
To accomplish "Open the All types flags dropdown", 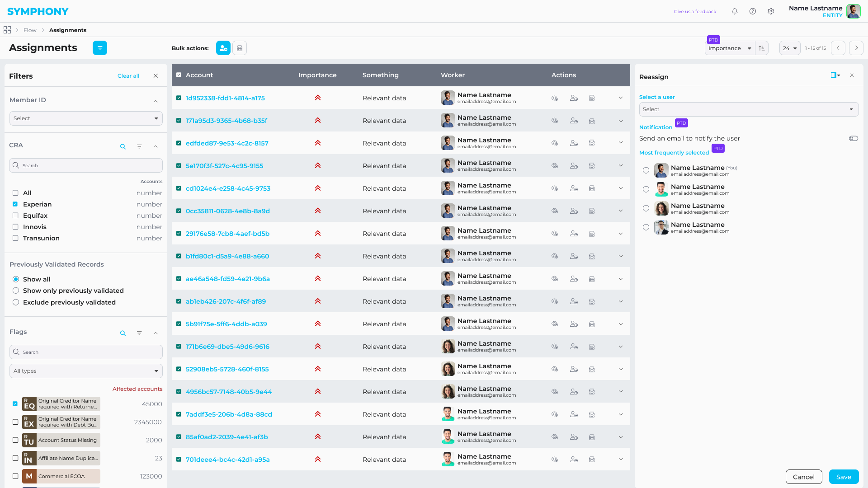I will [86, 371].
